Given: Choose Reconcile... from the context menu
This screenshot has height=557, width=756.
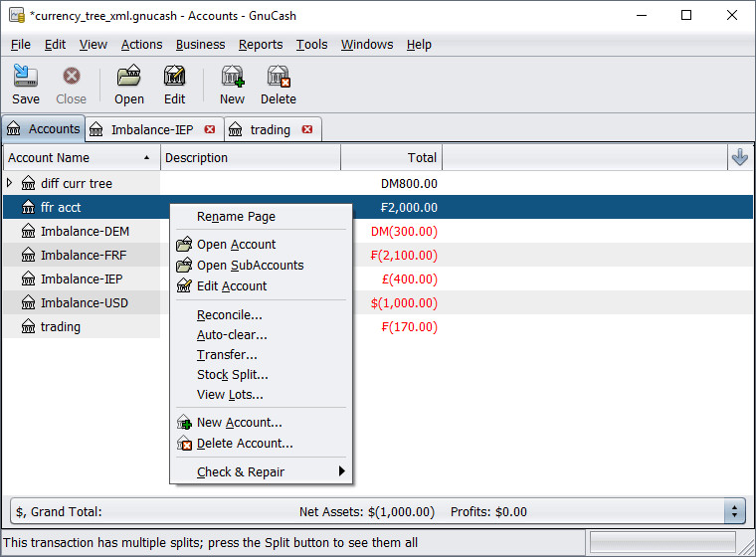Looking at the screenshot, I should coord(230,315).
